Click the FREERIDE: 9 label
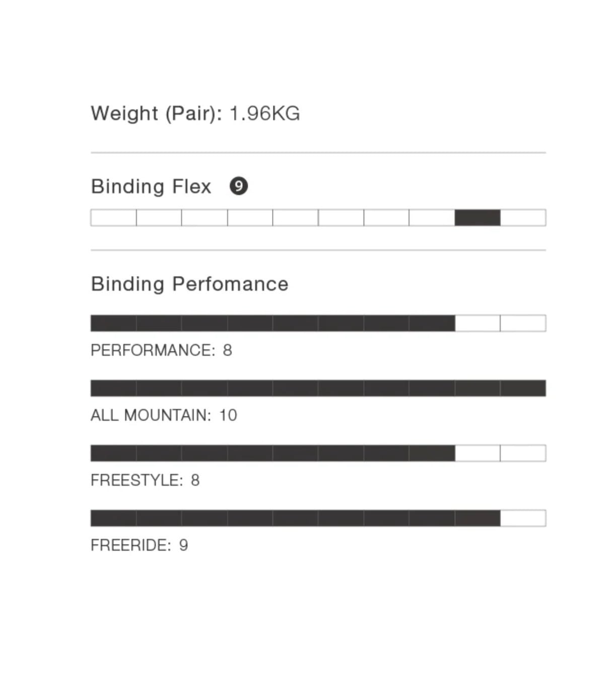Screen dimensions: 616x698 point(140,545)
